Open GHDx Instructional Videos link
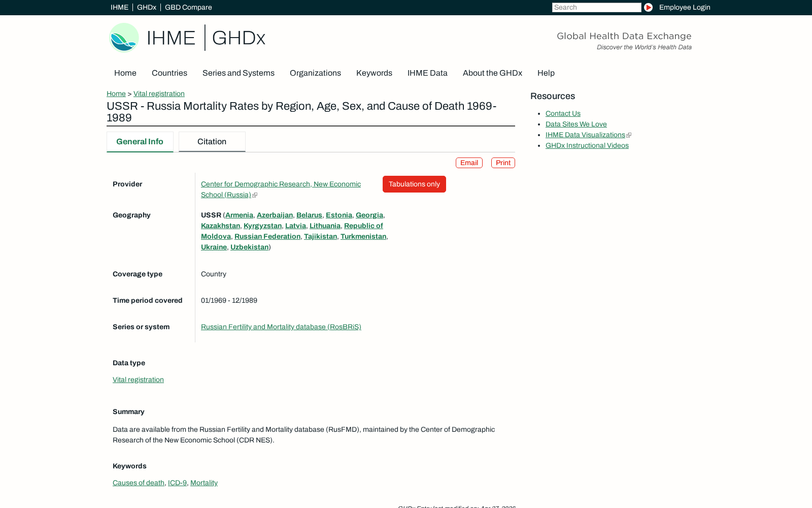Screen dimensions: 812x508 [587, 145]
